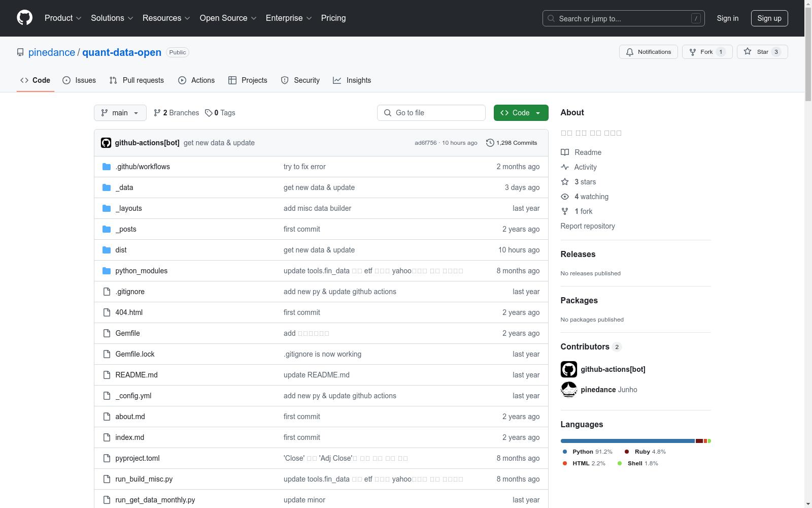Viewport: 812px width, 508px height.
Task: Click the file icon for pyproject.toml
Action: coord(107,458)
